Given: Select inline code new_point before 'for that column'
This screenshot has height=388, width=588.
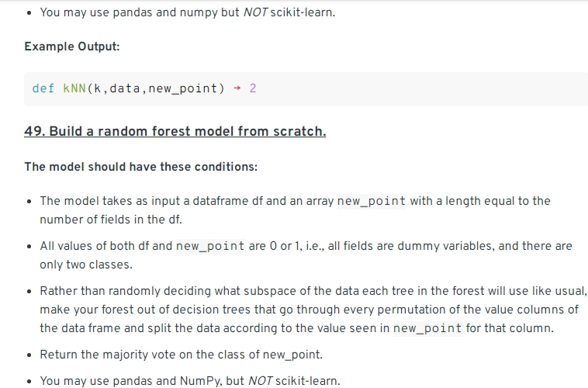Looking at the screenshot, I should click(x=427, y=328).
